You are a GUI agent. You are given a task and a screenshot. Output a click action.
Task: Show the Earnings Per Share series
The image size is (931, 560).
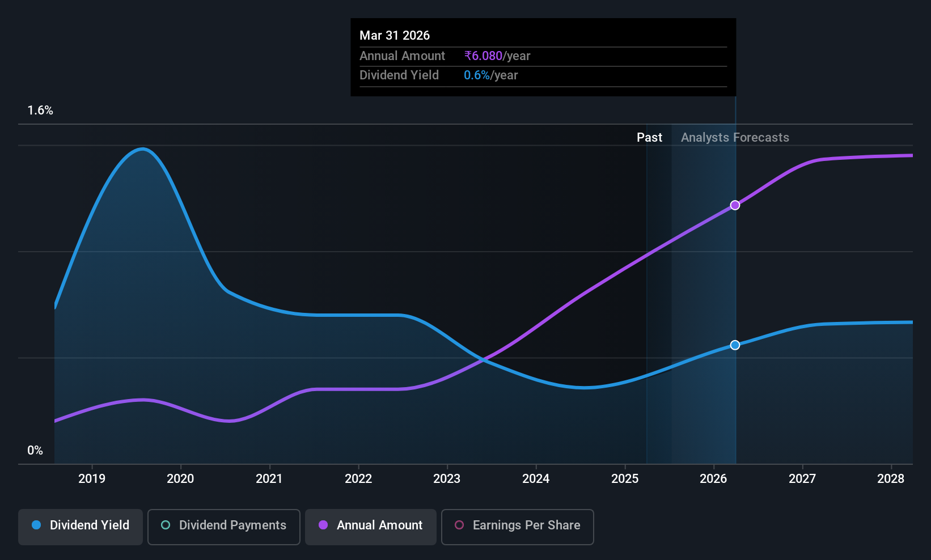pyautogui.click(x=518, y=527)
